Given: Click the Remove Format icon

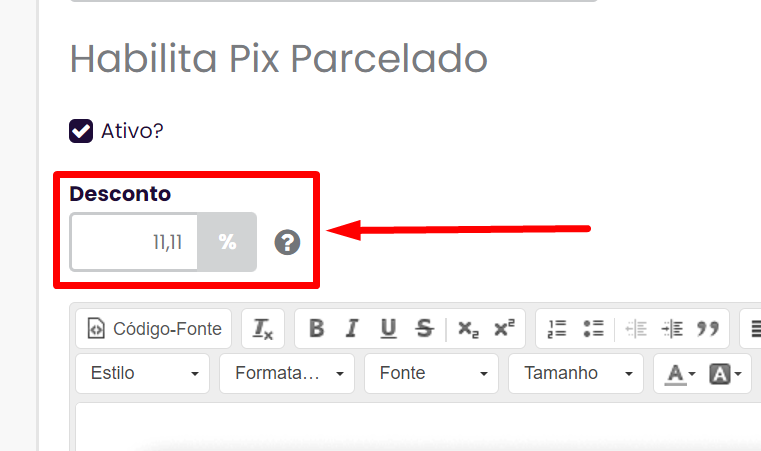Looking at the screenshot, I should tap(263, 329).
